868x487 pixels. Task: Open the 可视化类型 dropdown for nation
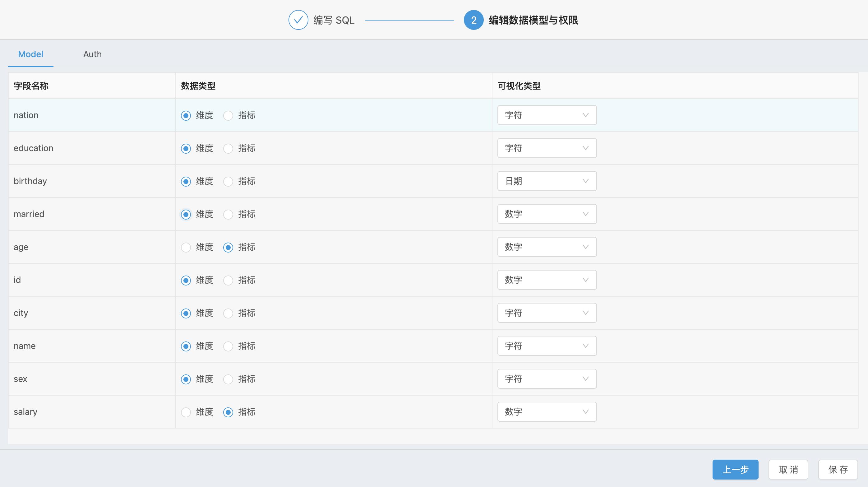[547, 115]
